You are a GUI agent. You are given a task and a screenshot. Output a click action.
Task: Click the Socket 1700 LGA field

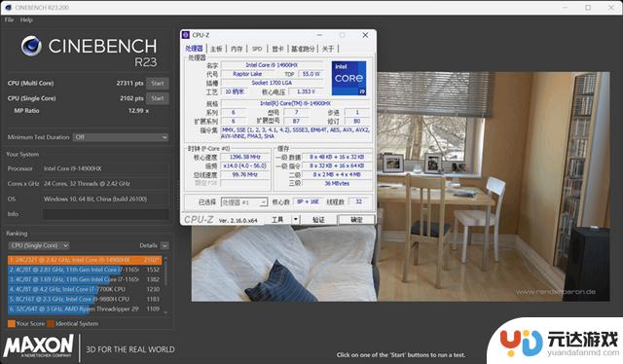coord(272,83)
